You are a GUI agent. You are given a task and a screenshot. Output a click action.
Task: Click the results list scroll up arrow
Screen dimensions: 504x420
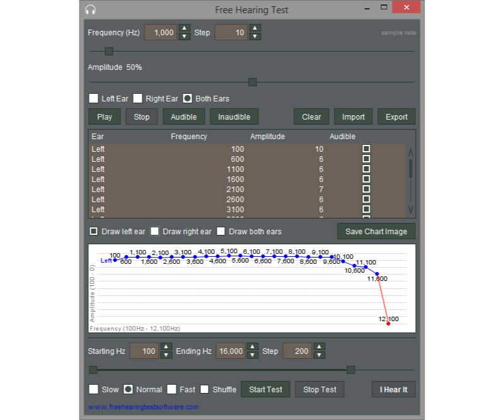click(411, 152)
